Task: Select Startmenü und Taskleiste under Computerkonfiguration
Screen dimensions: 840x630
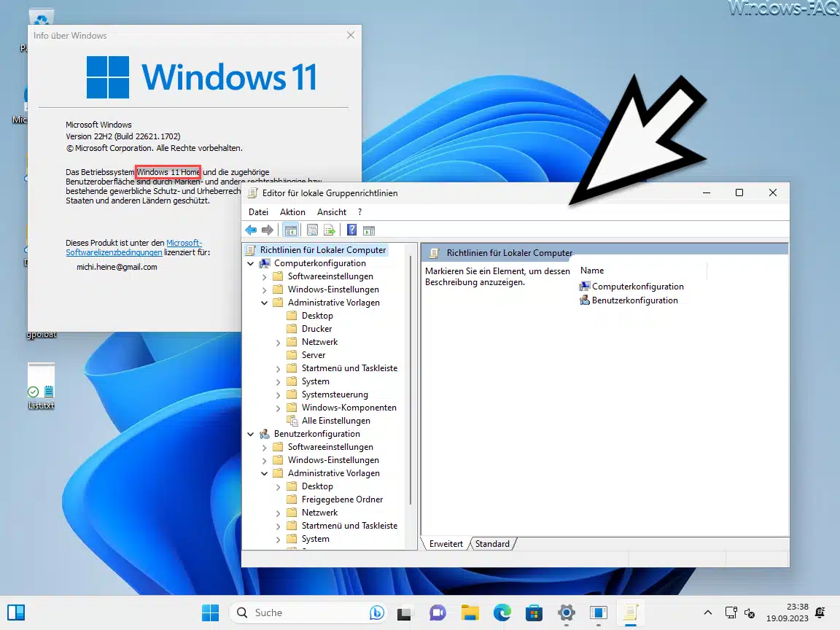Action: point(349,368)
